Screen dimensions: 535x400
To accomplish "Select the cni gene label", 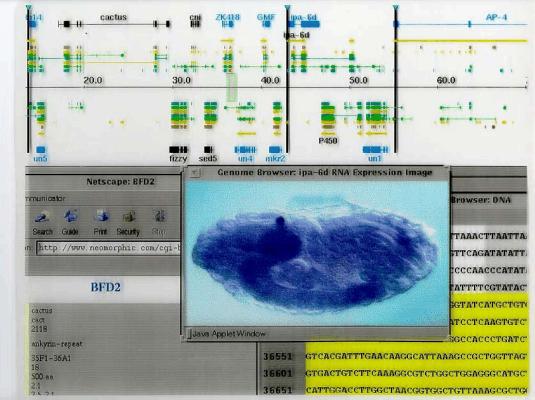I will tap(195, 17).
